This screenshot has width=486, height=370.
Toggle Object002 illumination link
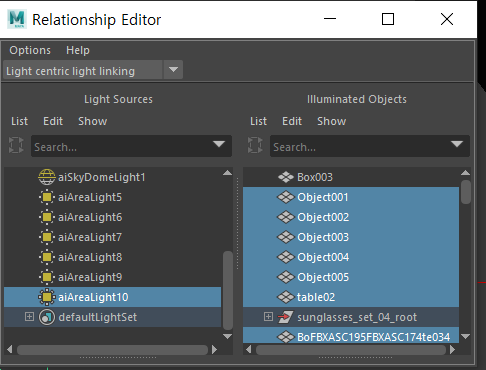pos(351,217)
